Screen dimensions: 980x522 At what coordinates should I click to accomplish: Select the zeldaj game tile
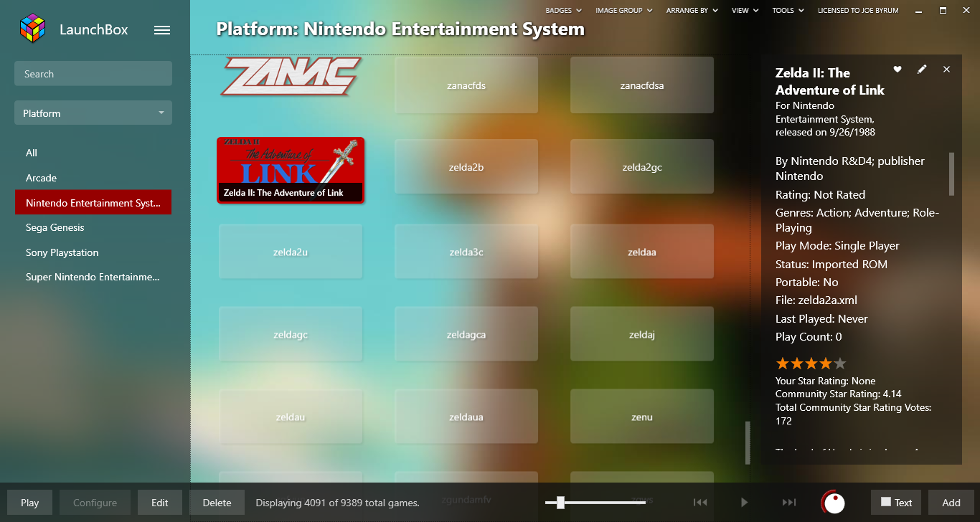[642, 334]
